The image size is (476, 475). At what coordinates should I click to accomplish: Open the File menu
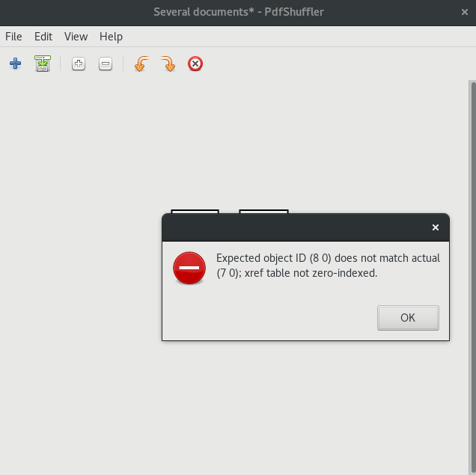click(x=13, y=37)
